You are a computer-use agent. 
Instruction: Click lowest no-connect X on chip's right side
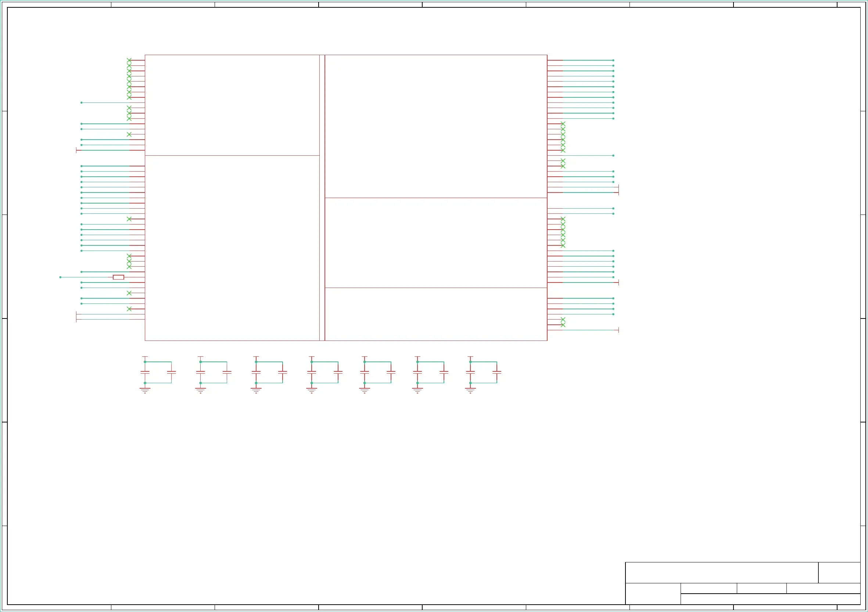tap(563, 325)
